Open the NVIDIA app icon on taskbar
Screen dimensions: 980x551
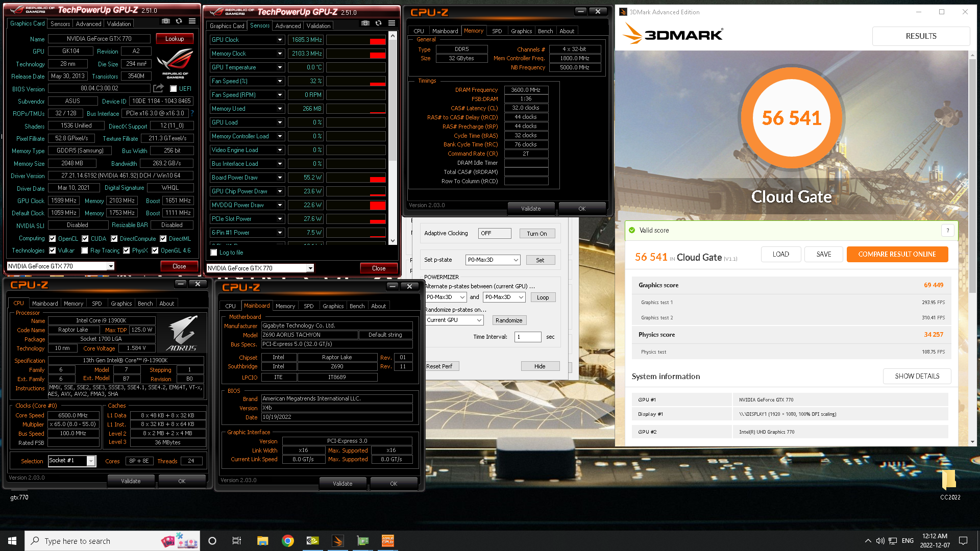pyautogui.click(x=312, y=541)
